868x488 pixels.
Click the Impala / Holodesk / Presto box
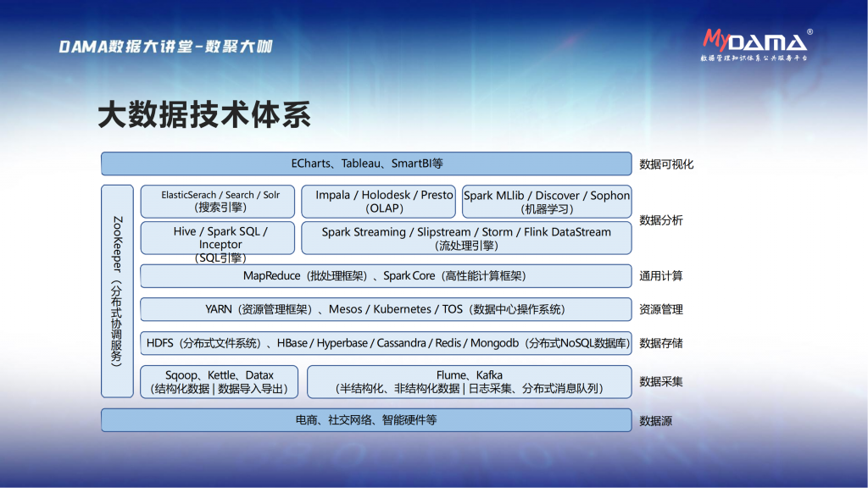pos(379,202)
